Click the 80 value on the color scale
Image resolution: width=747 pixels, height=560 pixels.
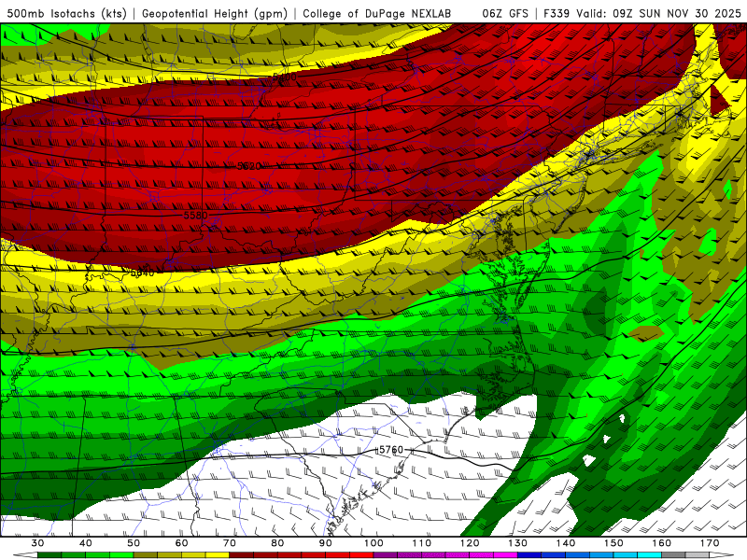coord(277,543)
